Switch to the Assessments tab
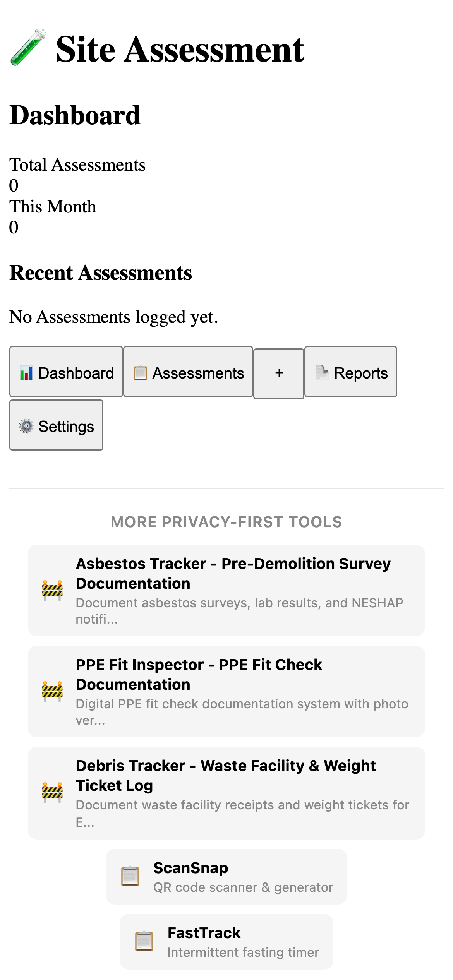This screenshot has width=453, height=980. [189, 373]
